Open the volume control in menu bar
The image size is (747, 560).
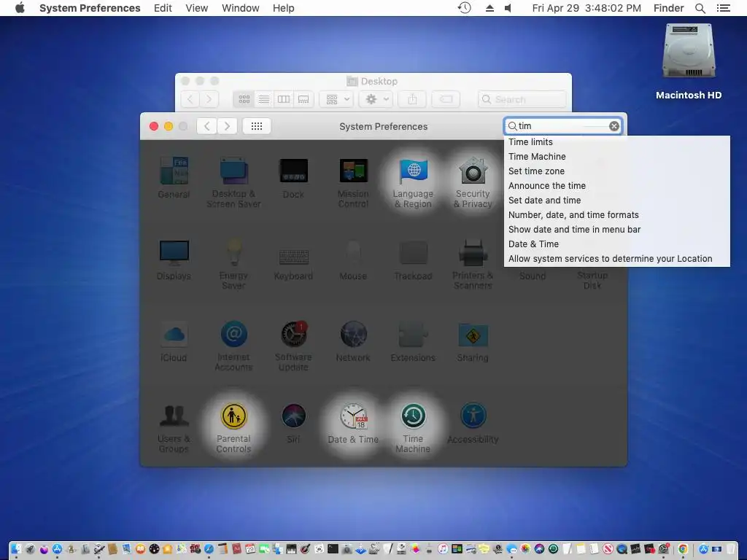click(x=508, y=8)
